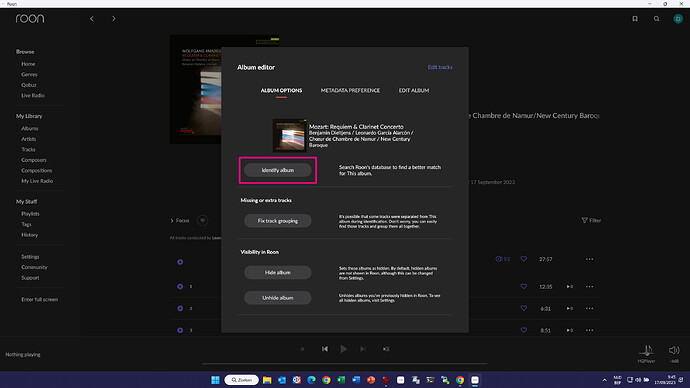
Task: Open the volume speaker control
Action: [674, 350]
